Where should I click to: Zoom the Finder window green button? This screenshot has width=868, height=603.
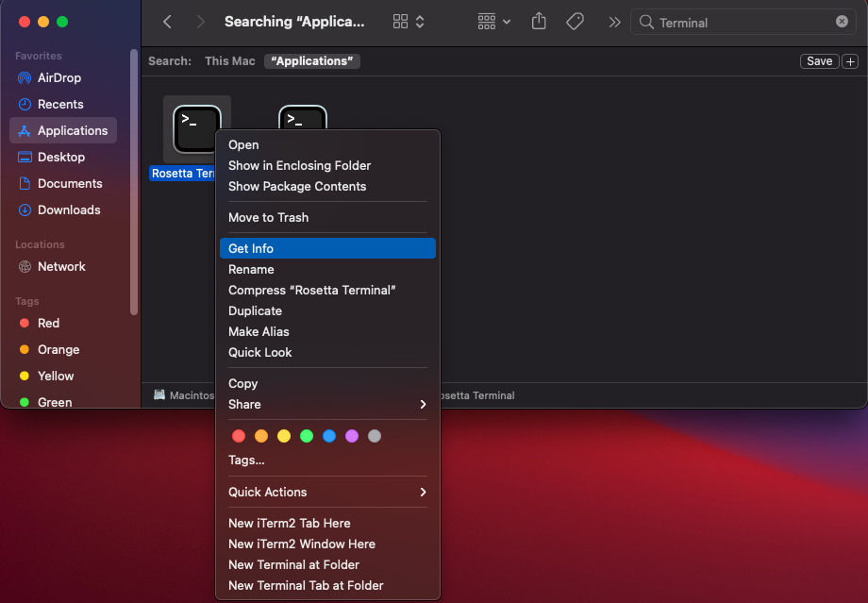point(62,22)
